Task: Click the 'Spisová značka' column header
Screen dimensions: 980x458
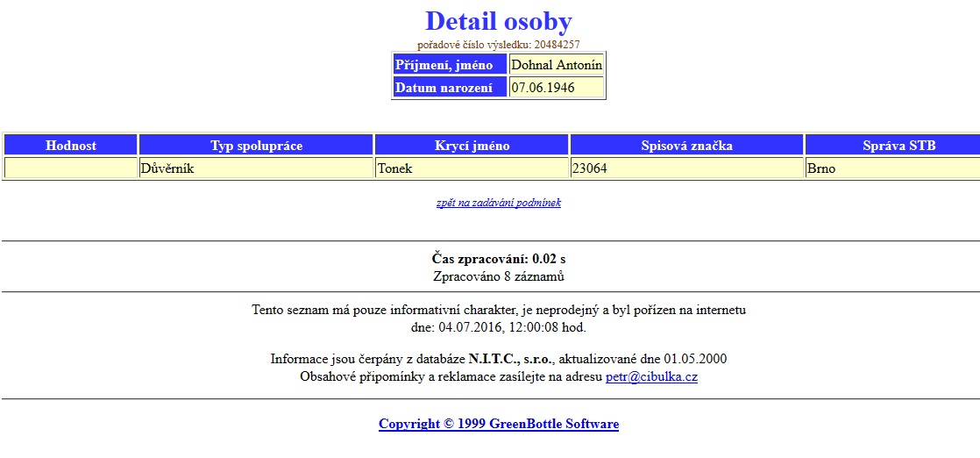Action: tap(686, 146)
